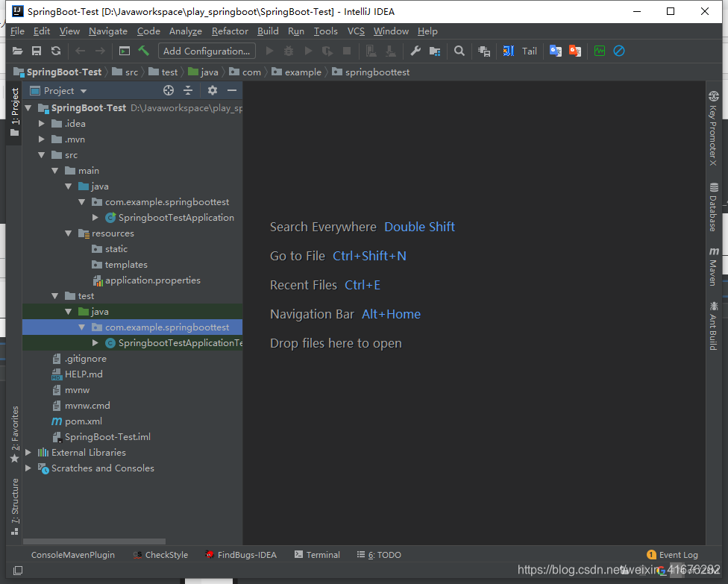Click the Synchronize refresh icon
This screenshot has height=584, width=728.
tap(56, 51)
